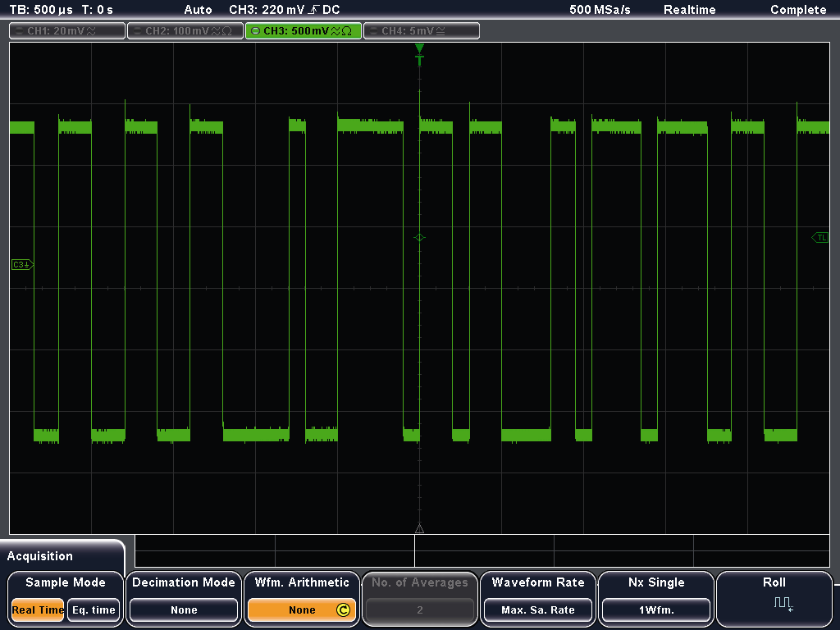Click the TL trigger level marker
Viewport: 840px width, 630px height.
819,237
